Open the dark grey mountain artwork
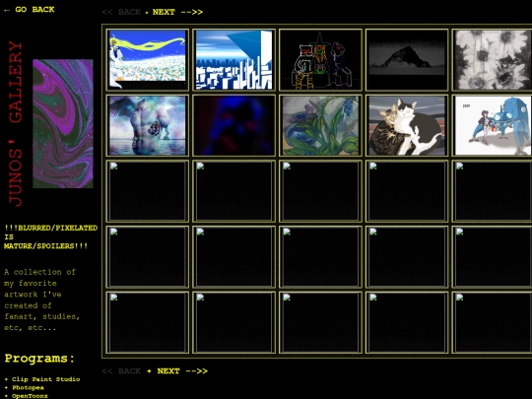Screen dimensions: 532x399 point(407,60)
